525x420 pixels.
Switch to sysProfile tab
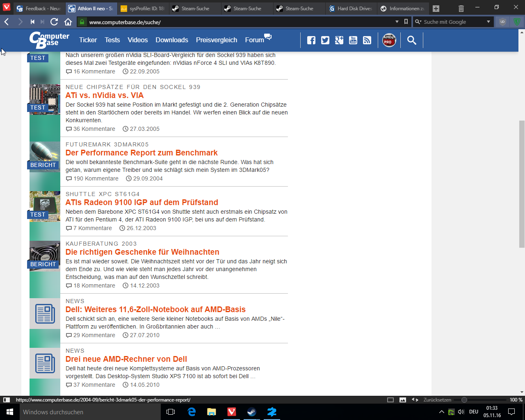point(142,8)
